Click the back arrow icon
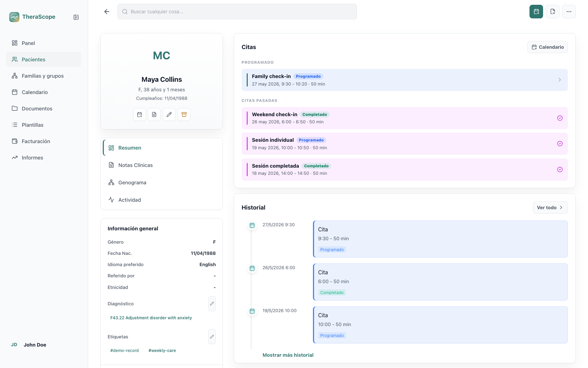Viewport: 588px width, 368px height. [x=107, y=12]
